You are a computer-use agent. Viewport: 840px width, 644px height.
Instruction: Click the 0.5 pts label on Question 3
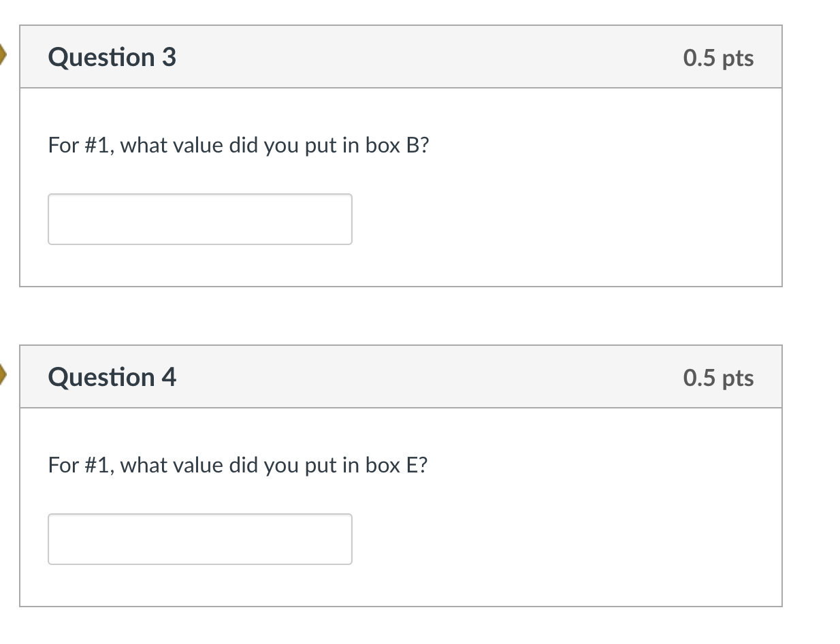720,59
